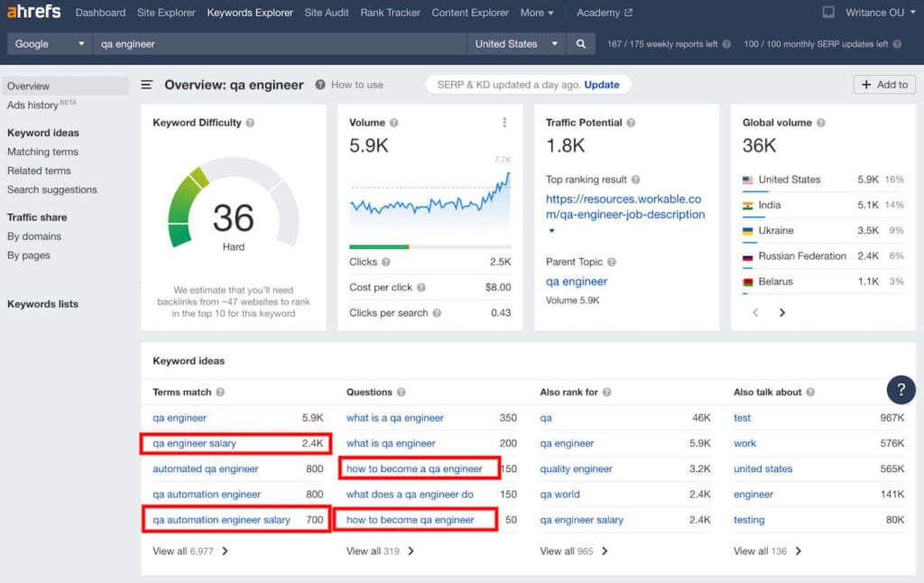
Task: Click the Update link for SERP data
Action: [x=601, y=85]
